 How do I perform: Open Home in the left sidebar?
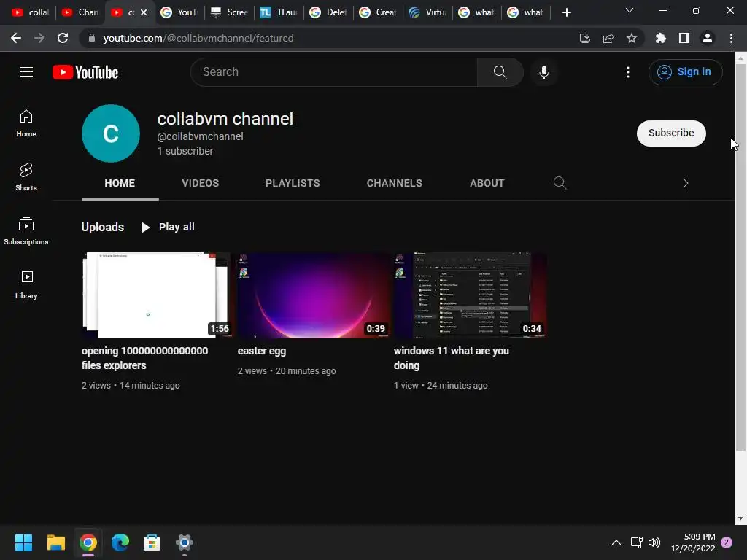[26, 123]
